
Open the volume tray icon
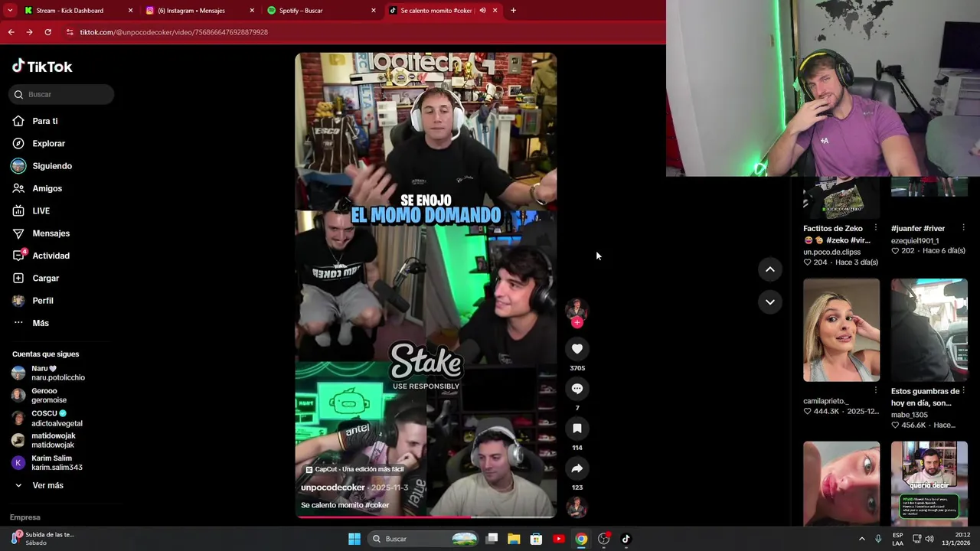click(x=929, y=539)
